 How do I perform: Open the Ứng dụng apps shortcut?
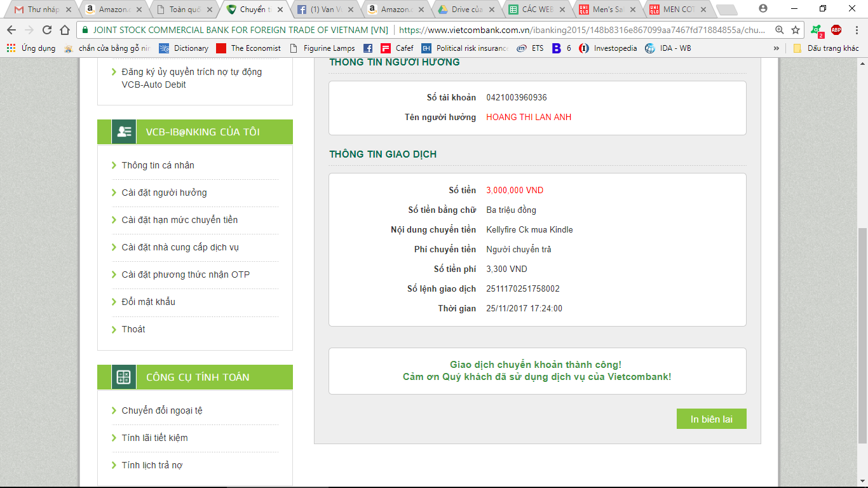(x=31, y=48)
